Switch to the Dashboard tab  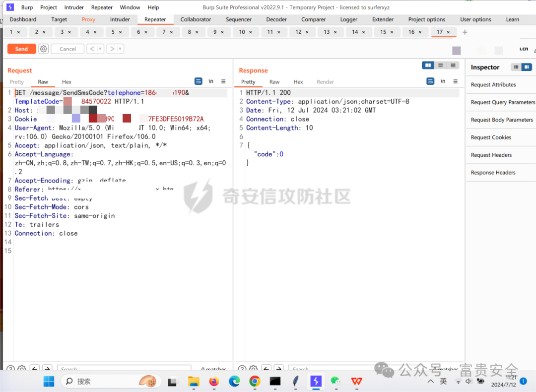click(23, 19)
